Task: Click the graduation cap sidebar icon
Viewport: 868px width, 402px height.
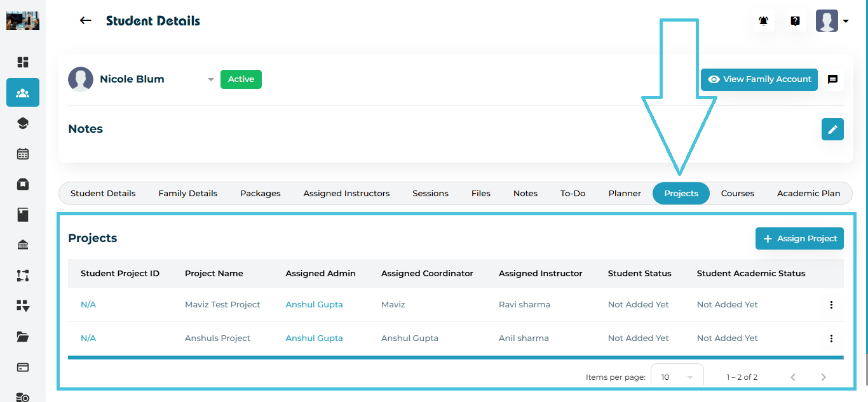Action: [23, 123]
